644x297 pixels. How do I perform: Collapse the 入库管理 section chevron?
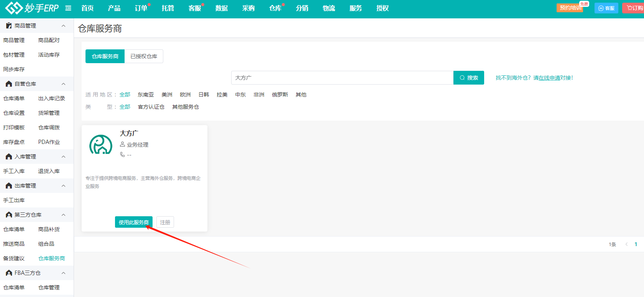(x=64, y=157)
